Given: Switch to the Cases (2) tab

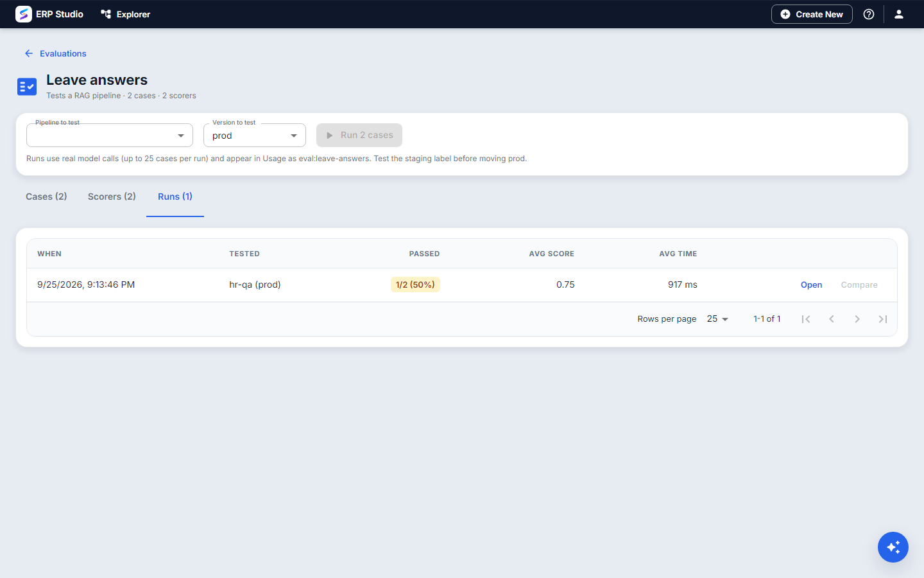Looking at the screenshot, I should 46,197.
